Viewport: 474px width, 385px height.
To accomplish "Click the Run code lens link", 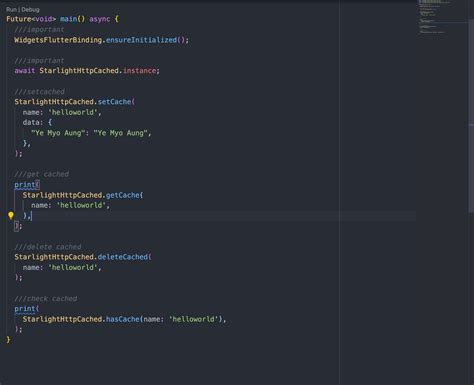I will pyautogui.click(x=11, y=10).
